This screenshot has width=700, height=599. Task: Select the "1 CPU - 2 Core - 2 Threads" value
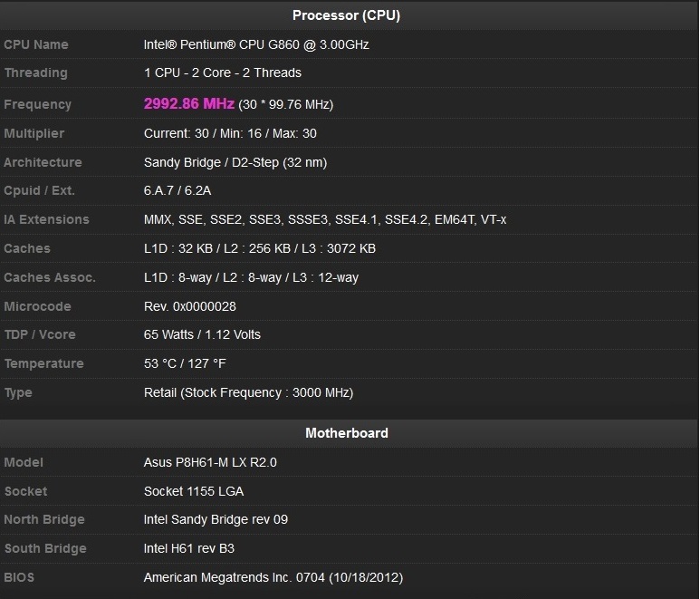click(223, 72)
